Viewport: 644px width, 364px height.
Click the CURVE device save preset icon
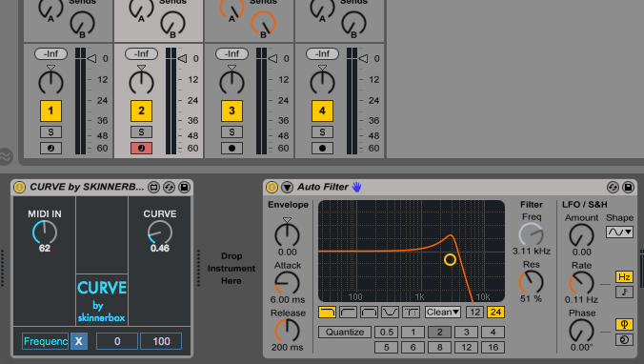coord(185,188)
